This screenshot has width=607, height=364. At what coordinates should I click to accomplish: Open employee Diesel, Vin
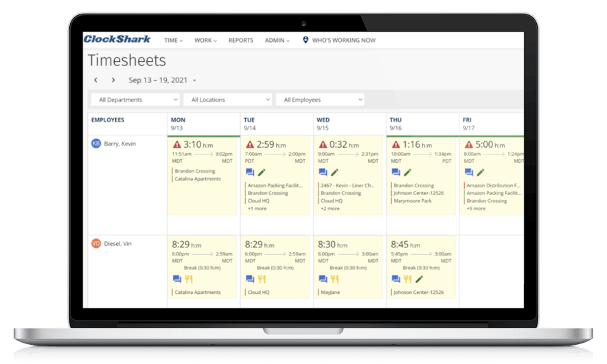(117, 244)
